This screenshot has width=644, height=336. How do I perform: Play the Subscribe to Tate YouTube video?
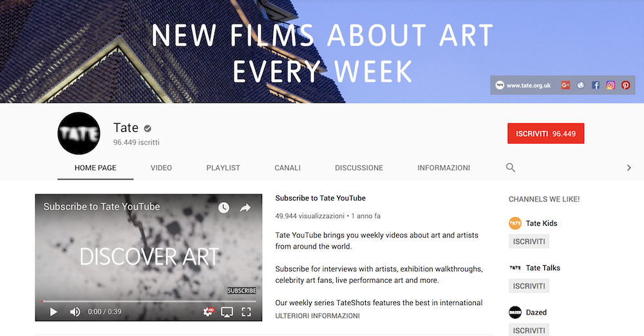[53, 312]
